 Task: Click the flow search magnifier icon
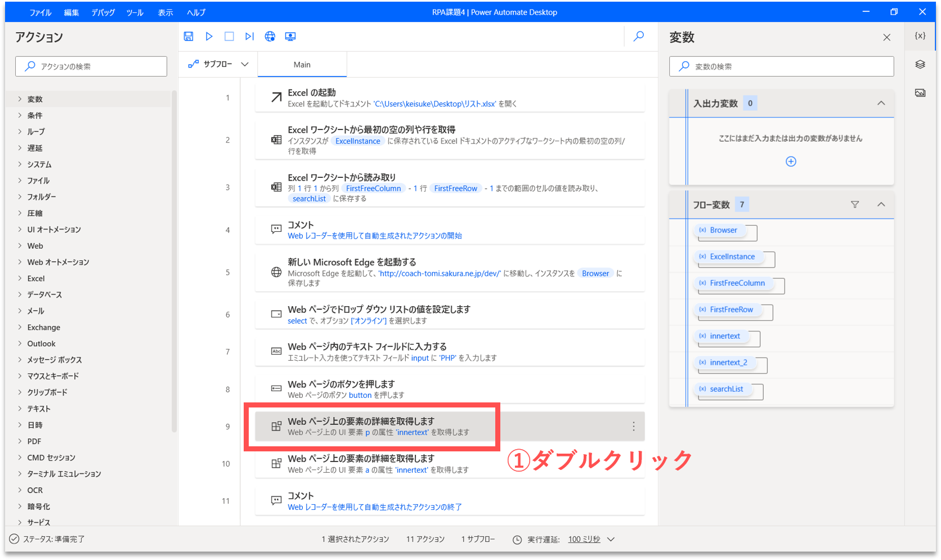point(639,36)
